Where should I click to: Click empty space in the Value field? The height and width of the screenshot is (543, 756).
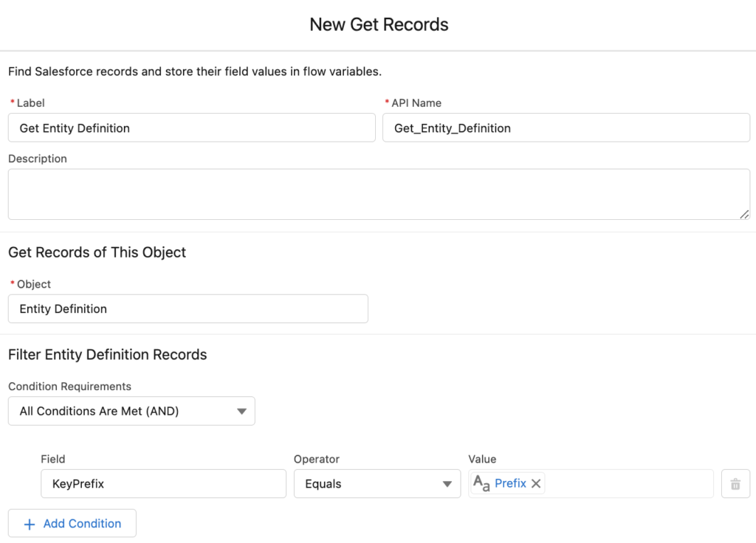628,484
